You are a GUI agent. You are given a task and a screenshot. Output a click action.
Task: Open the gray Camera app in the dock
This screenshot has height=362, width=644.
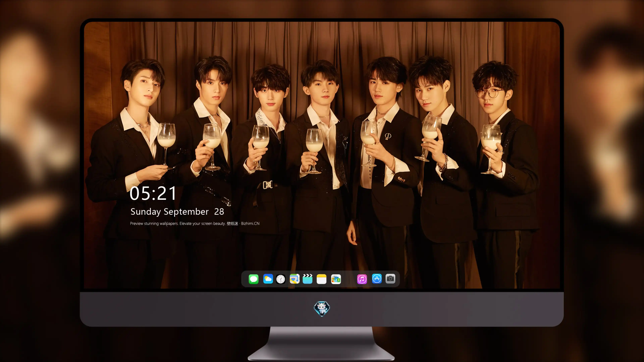(390, 279)
